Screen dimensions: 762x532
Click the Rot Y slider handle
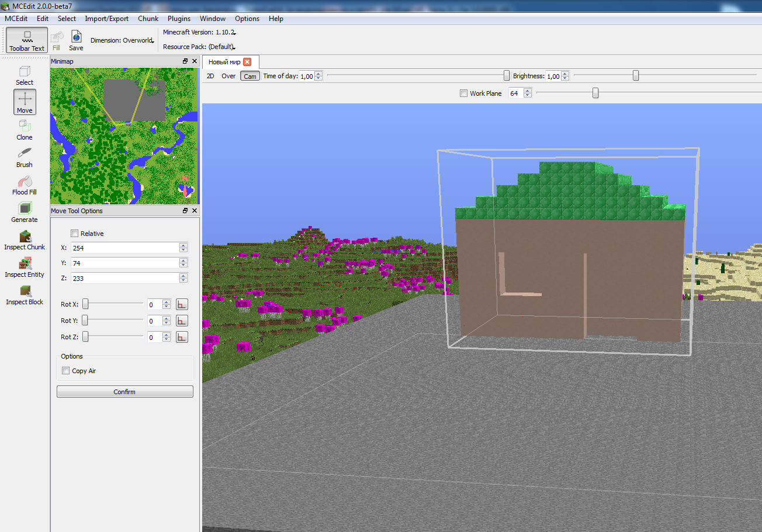coord(85,320)
